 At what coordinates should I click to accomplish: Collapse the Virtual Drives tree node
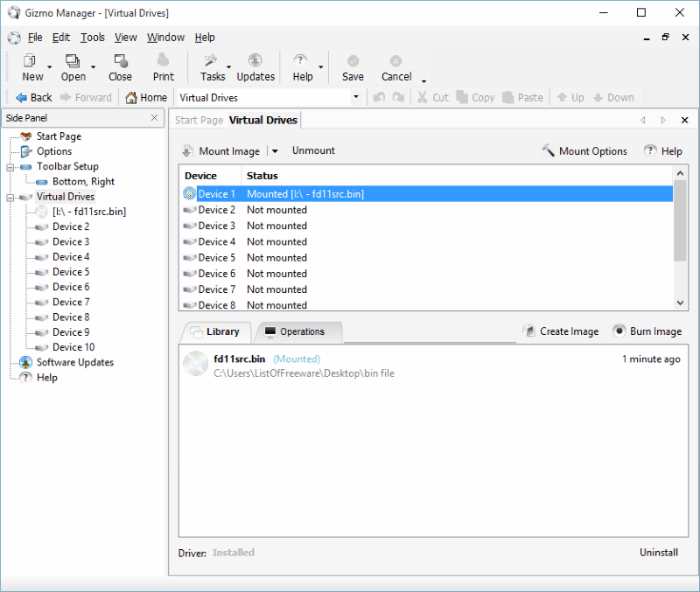pyautogui.click(x=10, y=198)
